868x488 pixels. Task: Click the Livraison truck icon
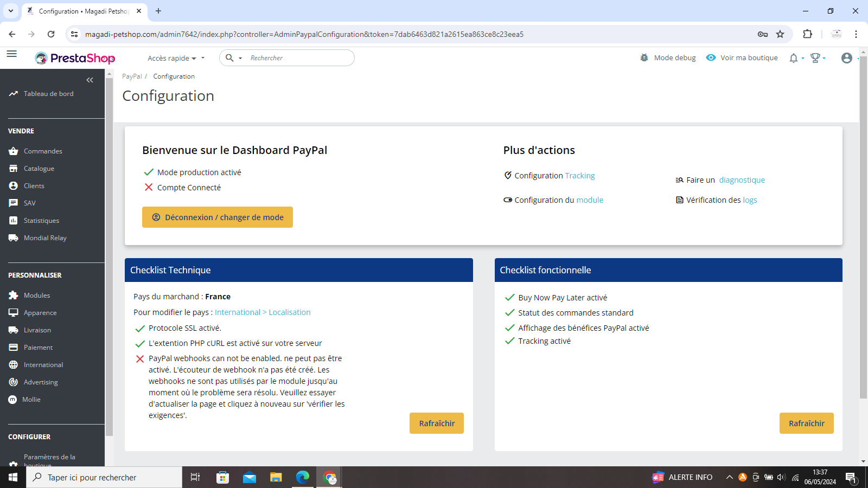pyautogui.click(x=14, y=330)
